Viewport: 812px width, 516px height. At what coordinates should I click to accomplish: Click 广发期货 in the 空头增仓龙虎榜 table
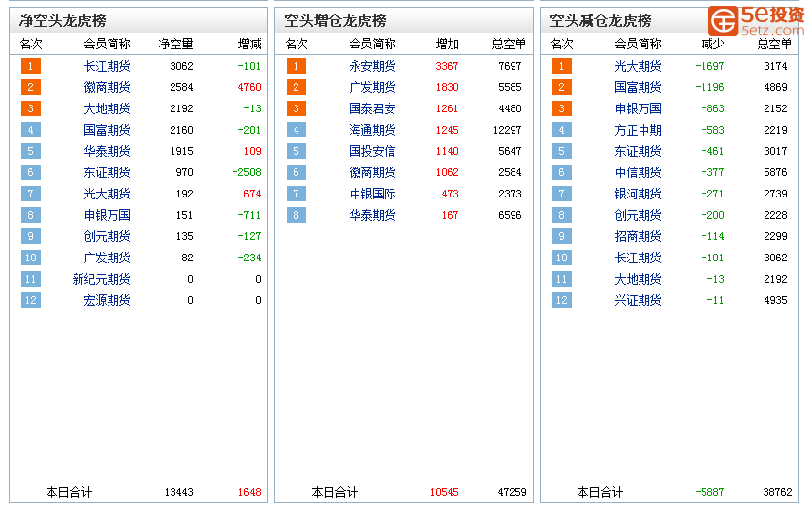tap(372, 87)
